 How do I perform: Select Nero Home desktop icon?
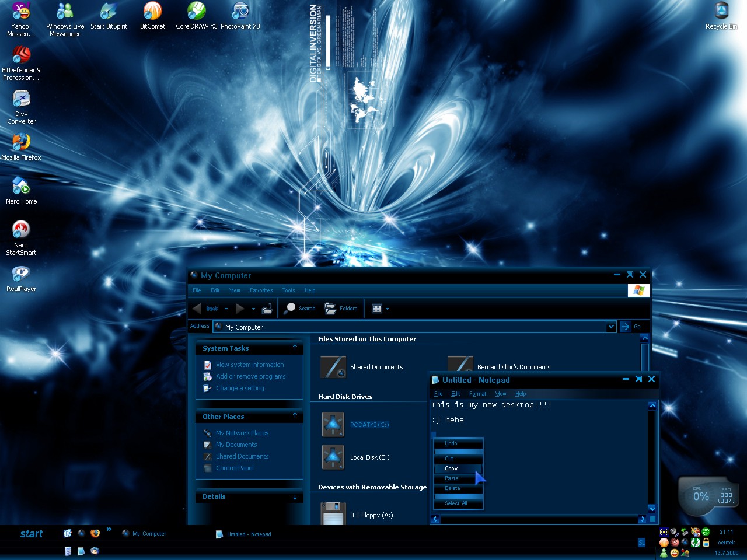pos(21,191)
